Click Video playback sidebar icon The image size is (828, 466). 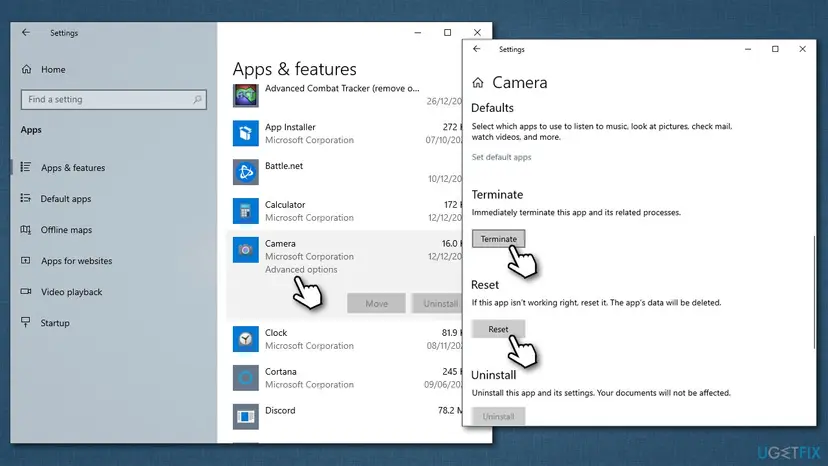pyautogui.click(x=25, y=291)
